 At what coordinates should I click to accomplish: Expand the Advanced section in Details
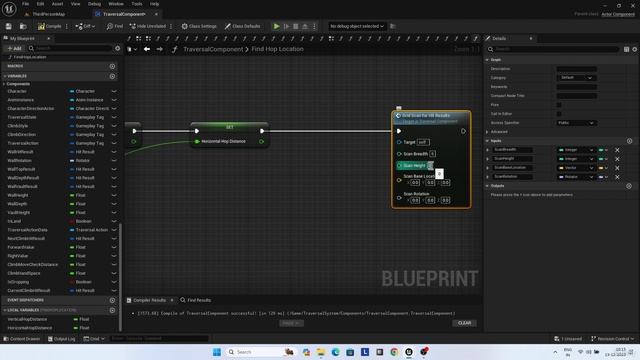pyautogui.click(x=487, y=132)
